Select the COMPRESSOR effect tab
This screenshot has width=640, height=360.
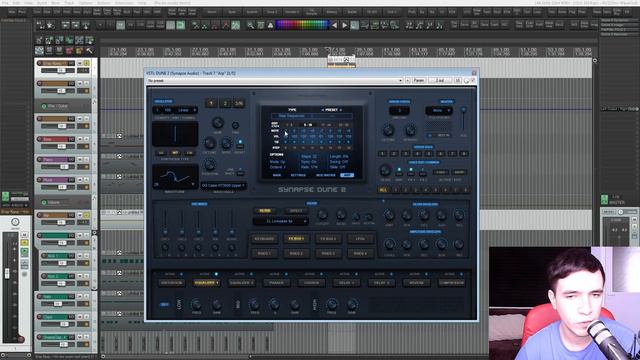(x=451, y=283)
